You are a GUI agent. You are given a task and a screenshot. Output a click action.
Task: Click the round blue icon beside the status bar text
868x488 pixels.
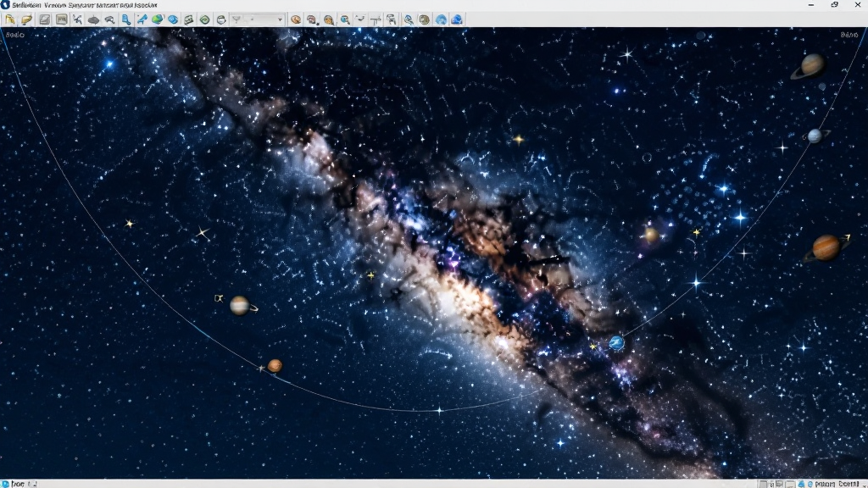click(x=810, y=484)
